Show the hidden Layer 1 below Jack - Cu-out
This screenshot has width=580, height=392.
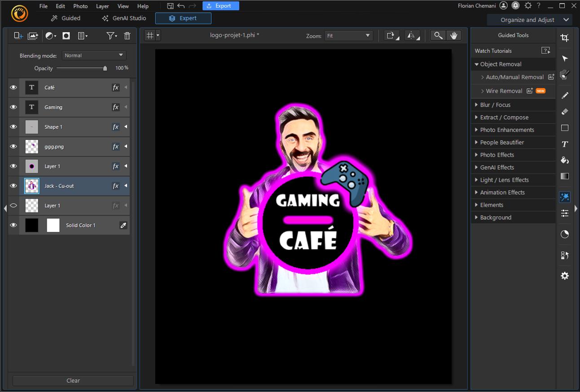click(x=13, y=205)
